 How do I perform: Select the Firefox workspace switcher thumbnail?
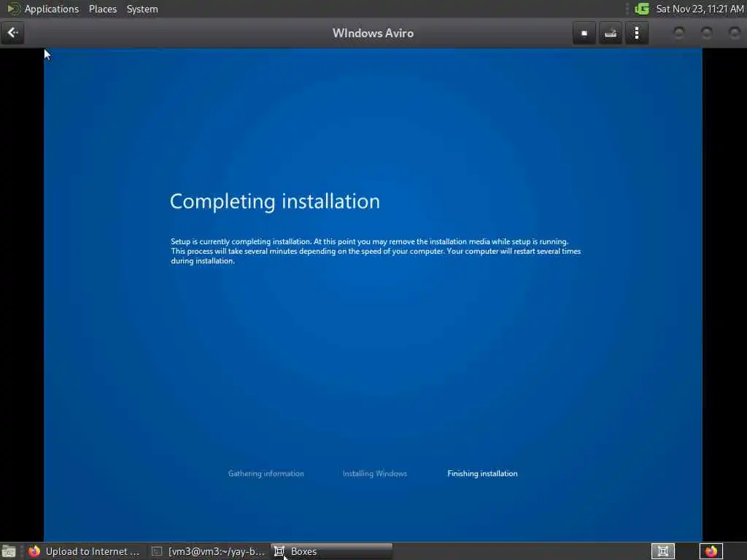[x=711, y=551]
